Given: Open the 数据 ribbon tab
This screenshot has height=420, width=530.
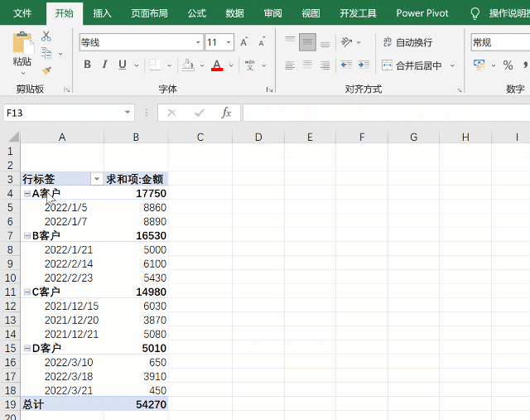Looking at the screenshot, I should [x=234, y=13].
